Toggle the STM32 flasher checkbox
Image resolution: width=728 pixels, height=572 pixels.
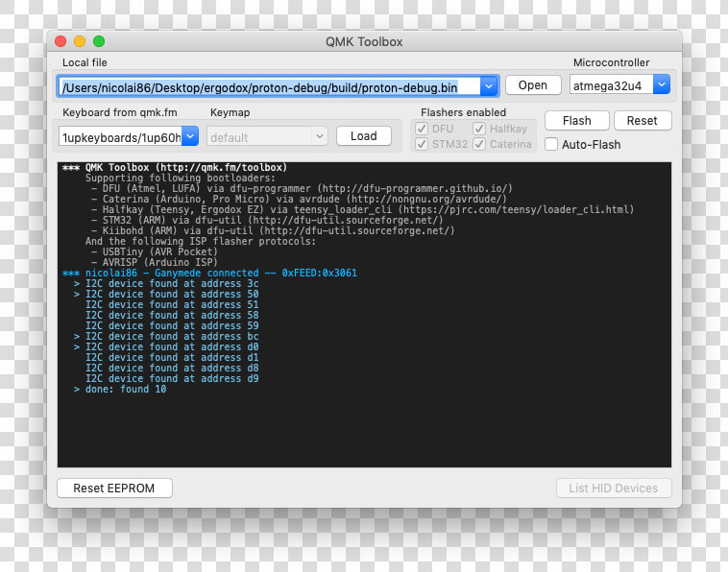click(422, 144)
